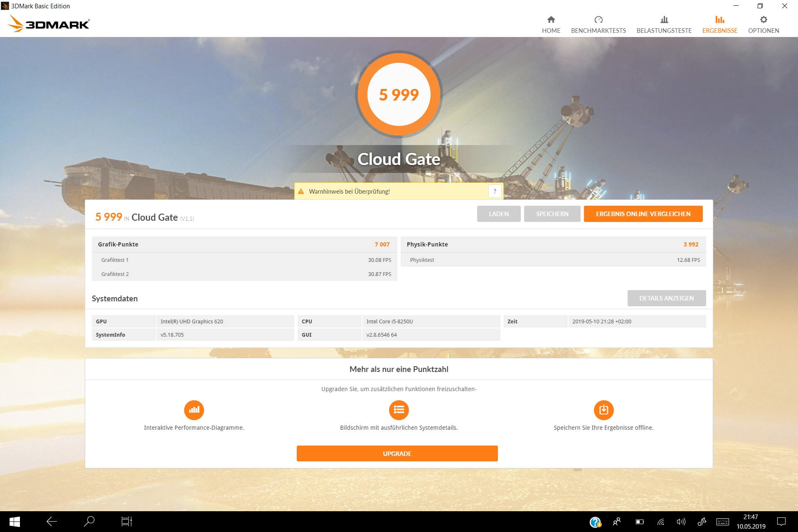This screenshot has height=532, width=798.
Task: Click the Ergebnisse bar chart icon
Action: (x=719, y=20)
